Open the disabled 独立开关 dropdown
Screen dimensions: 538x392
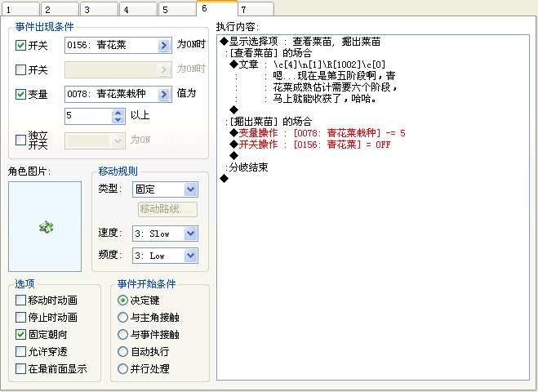point(118,140)
